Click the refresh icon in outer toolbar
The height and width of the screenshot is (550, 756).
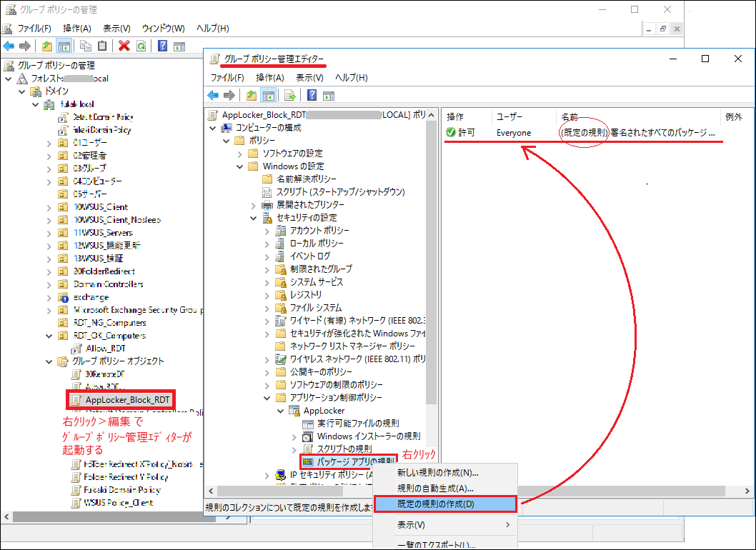coord(141,46)
